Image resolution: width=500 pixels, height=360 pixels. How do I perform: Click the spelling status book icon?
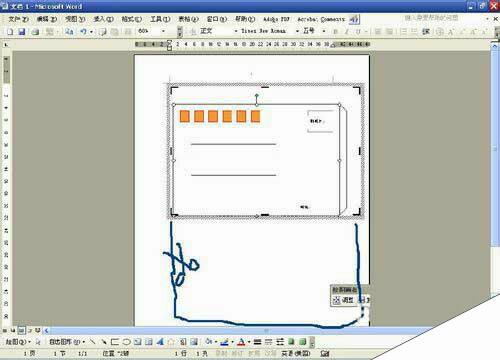(x=325, y=353)
